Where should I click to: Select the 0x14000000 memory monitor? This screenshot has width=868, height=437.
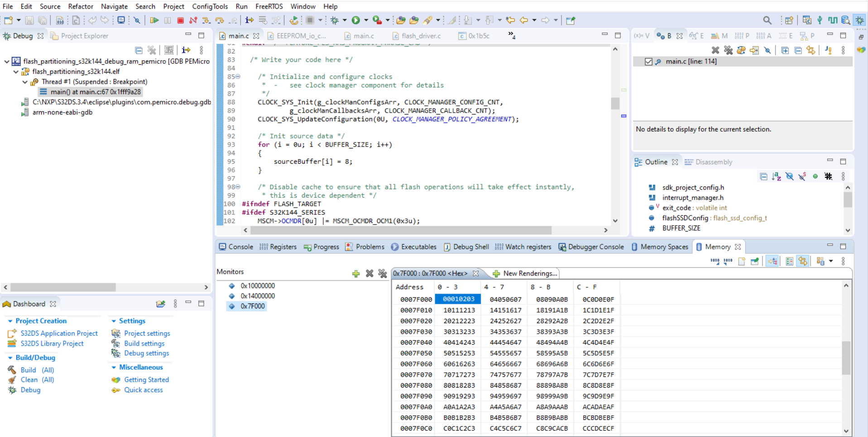click(257, 296)
